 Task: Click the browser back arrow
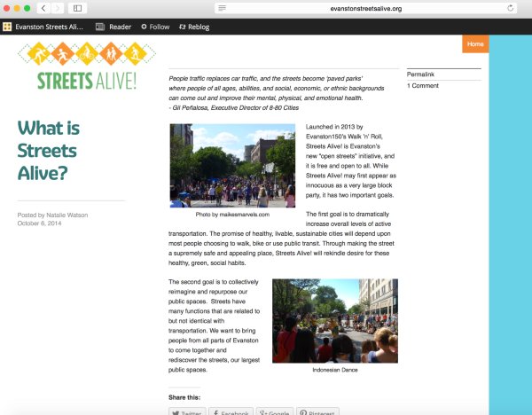pyautogui.click(x=43, y=8)
